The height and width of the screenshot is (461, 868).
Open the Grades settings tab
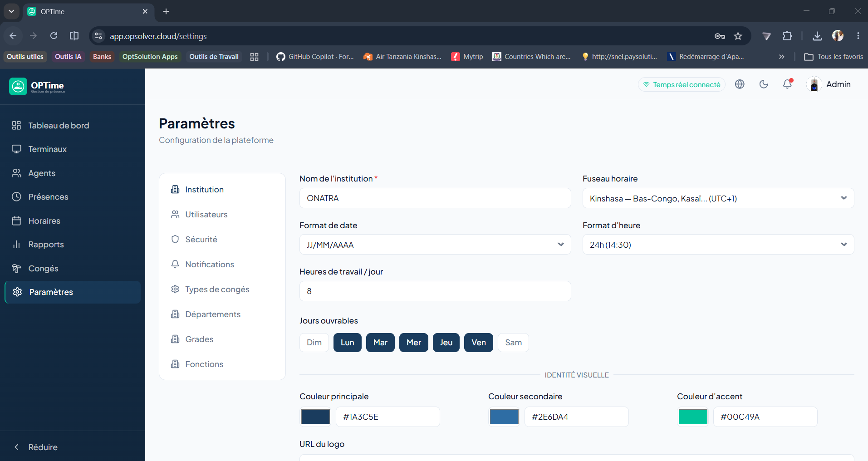[x=222, y=339]
